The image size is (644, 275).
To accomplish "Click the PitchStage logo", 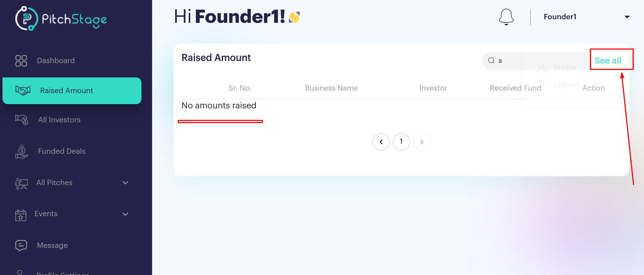I will click(x=61, y=18).
